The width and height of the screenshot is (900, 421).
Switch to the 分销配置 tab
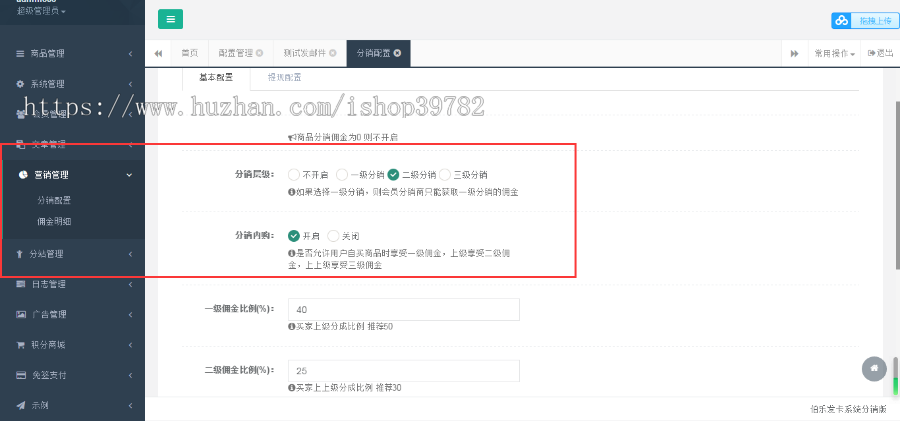click(x=373, y=53)
